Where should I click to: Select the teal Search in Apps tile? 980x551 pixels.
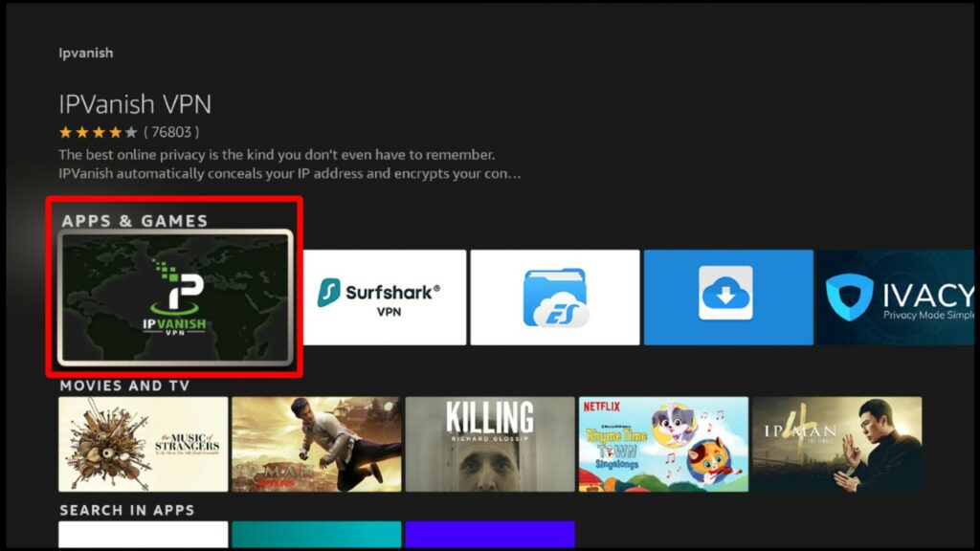click(x=317, y=535)
